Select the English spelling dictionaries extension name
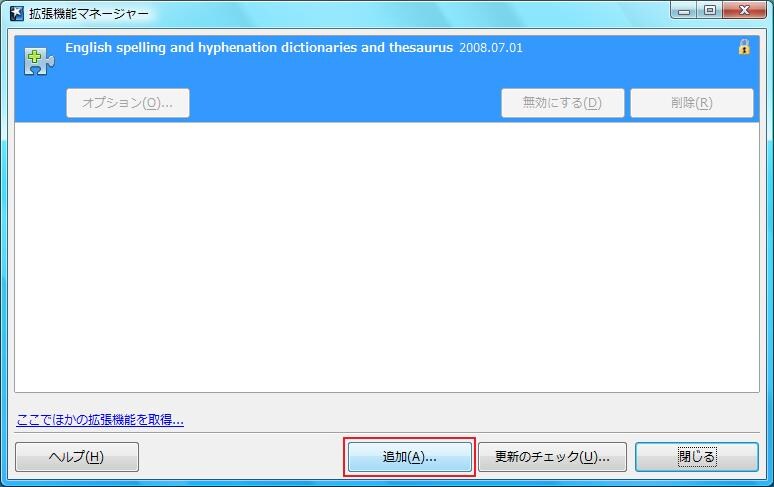This screenshot has width=774, height=487. click(x=259, y=48)
